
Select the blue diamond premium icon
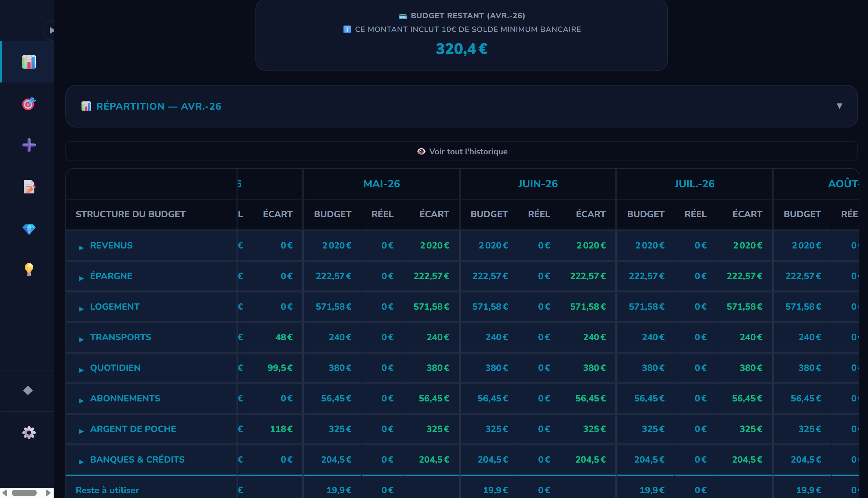[x=29, y=229]
